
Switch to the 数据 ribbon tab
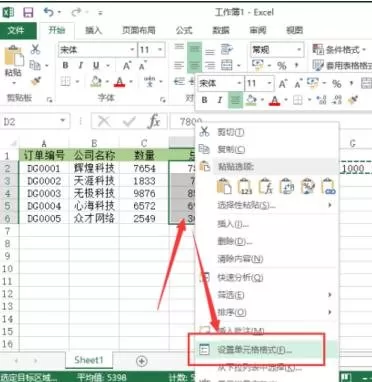(x=221, y=31)
